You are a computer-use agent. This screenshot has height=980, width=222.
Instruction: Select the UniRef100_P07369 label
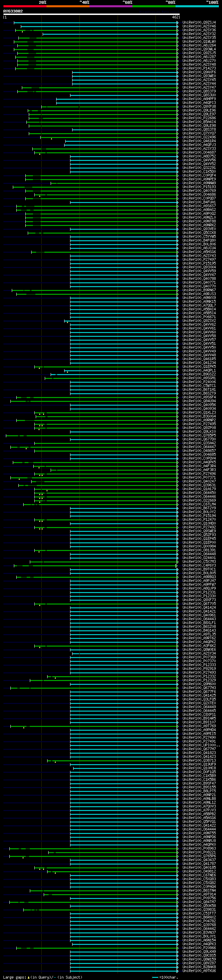(x=199, y=657)
